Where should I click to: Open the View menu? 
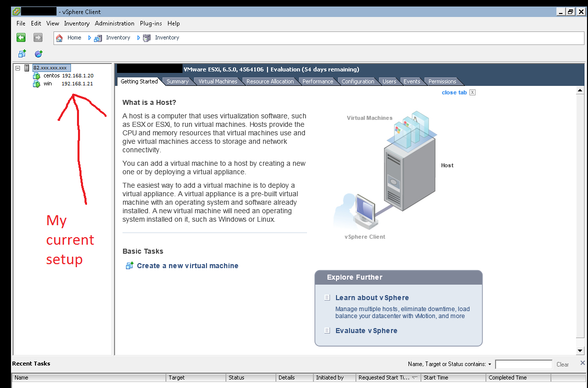(52, 23)
